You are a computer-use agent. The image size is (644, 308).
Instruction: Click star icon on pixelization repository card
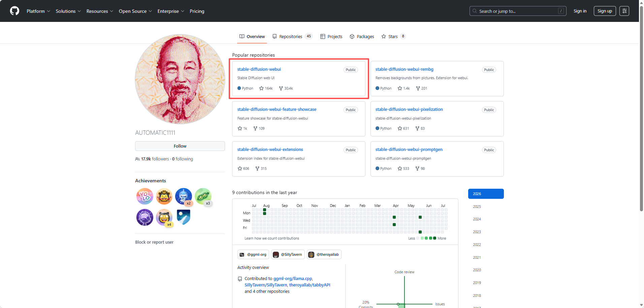pos(400,128)
